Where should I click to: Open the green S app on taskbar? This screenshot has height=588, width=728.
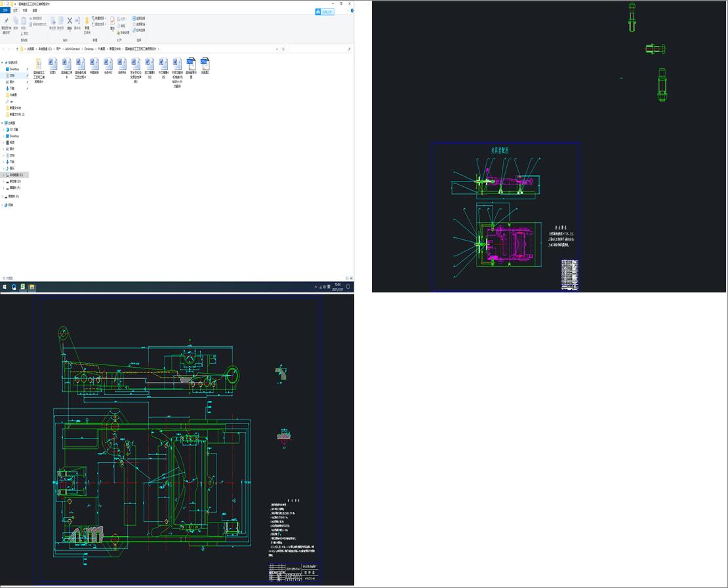pos(23,287)
